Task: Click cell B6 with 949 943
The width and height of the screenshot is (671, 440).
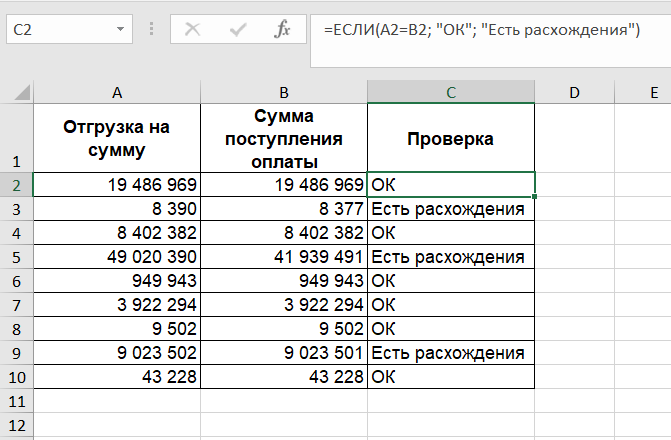Action: click(x=284, y=281)
